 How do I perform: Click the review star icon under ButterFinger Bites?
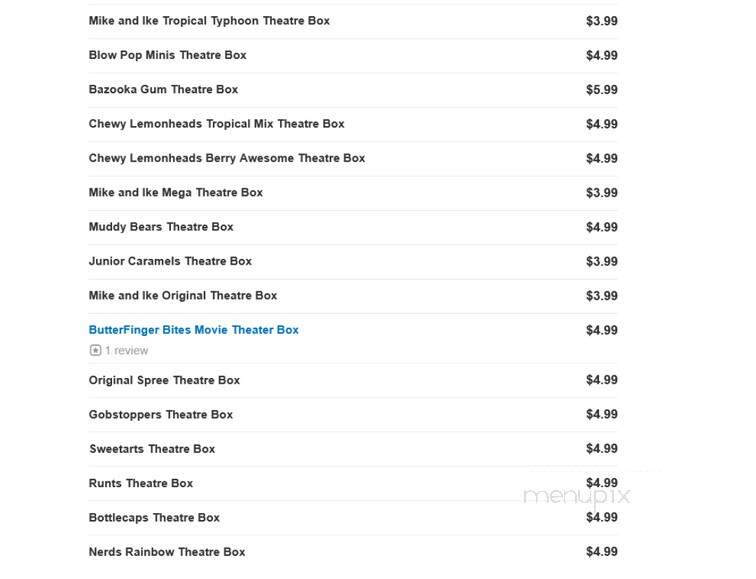click(x=95, y=350)
